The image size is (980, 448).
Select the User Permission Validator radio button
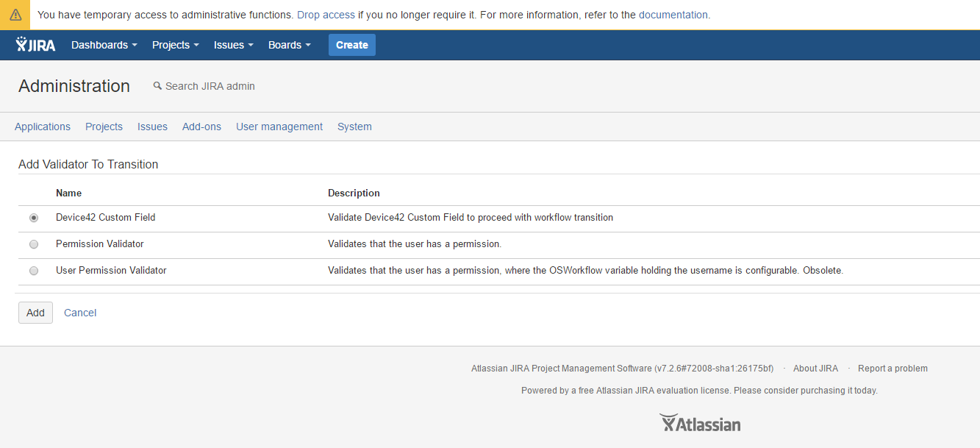click(x=34, y=271)
